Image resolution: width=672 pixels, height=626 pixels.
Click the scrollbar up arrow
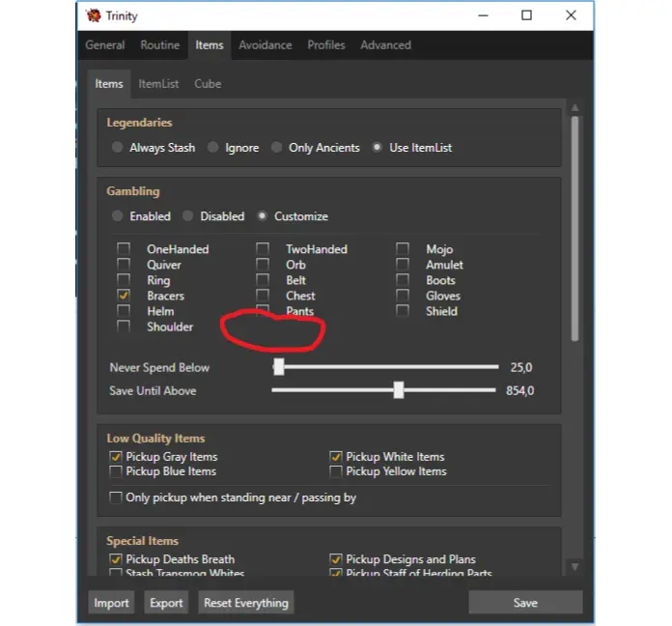575,108
